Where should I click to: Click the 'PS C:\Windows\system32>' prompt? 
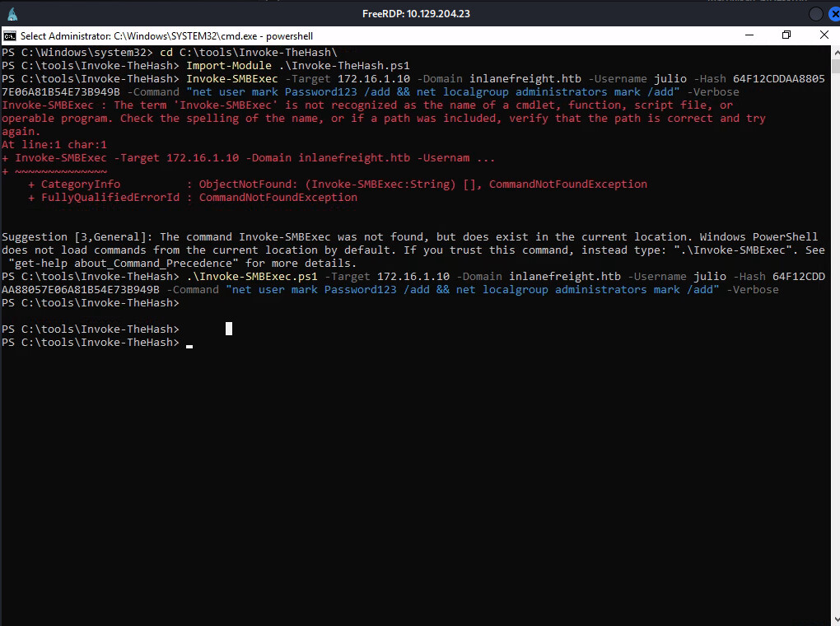click(77, 53)
